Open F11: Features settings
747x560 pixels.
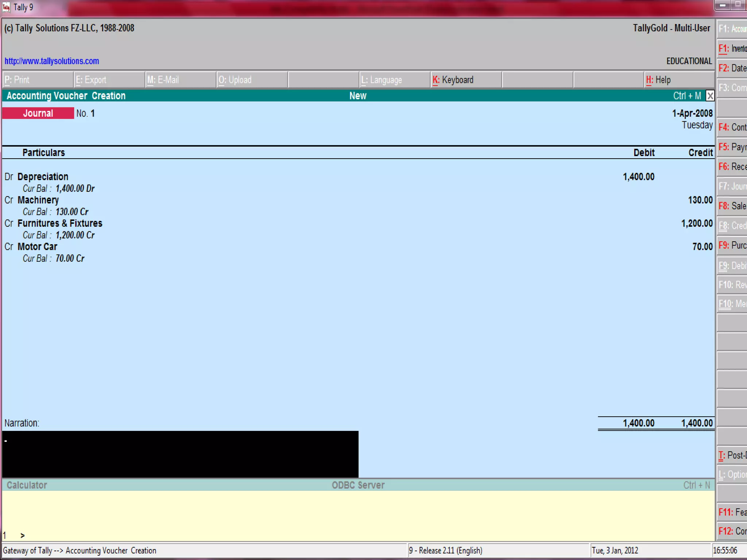coord(732,512)
